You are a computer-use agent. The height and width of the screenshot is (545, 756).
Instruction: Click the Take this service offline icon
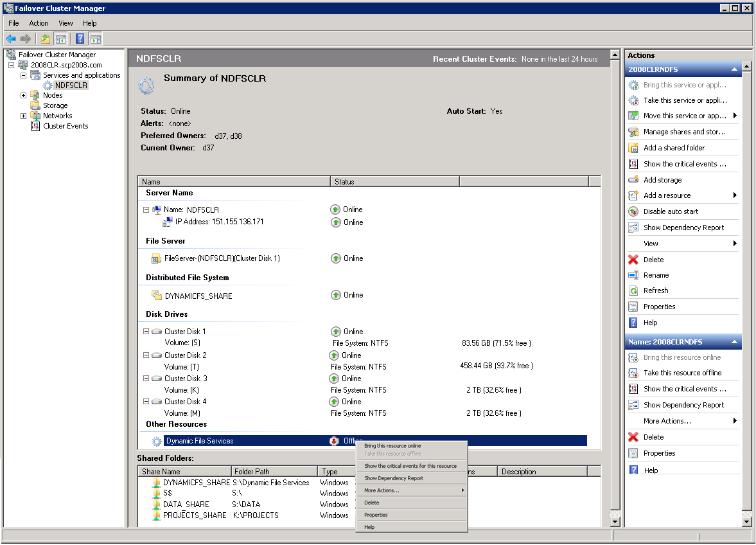click(633, 100)
